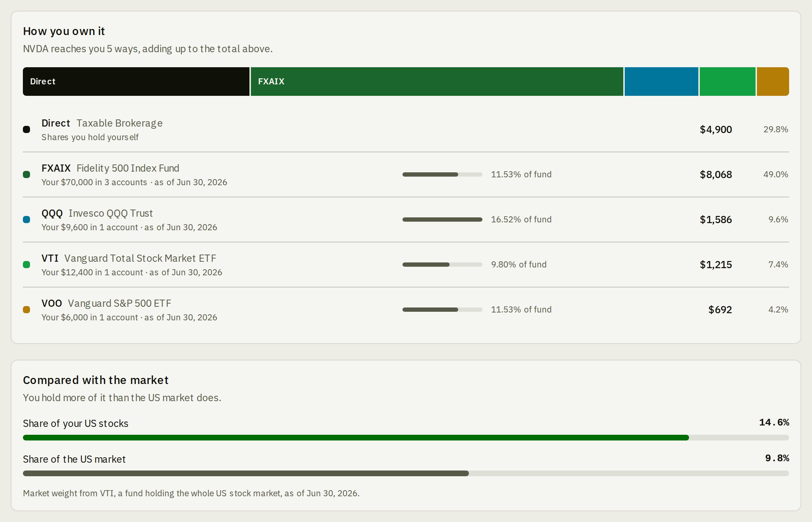Click the 29.8% Direct share
The image size is (812, 522).
pos(776,129)
